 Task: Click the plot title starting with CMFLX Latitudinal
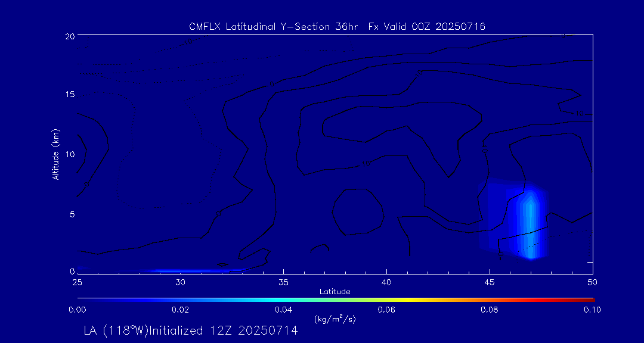click(337, 26)
